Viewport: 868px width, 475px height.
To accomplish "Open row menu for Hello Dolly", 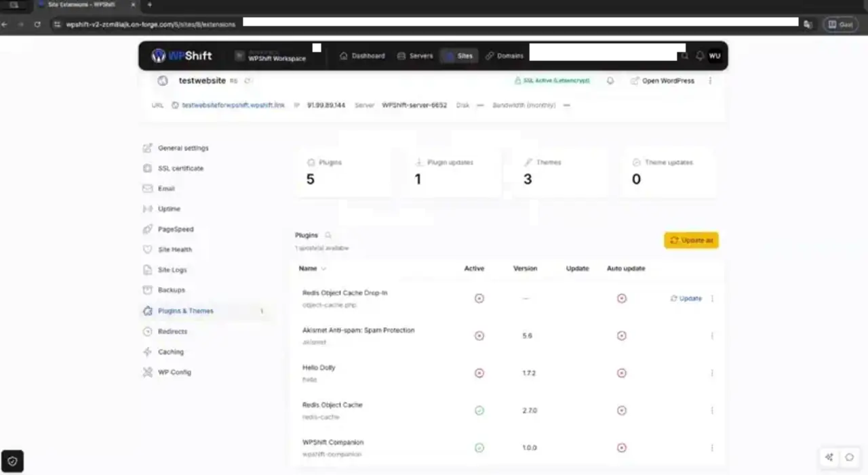I will click(712, 373).
